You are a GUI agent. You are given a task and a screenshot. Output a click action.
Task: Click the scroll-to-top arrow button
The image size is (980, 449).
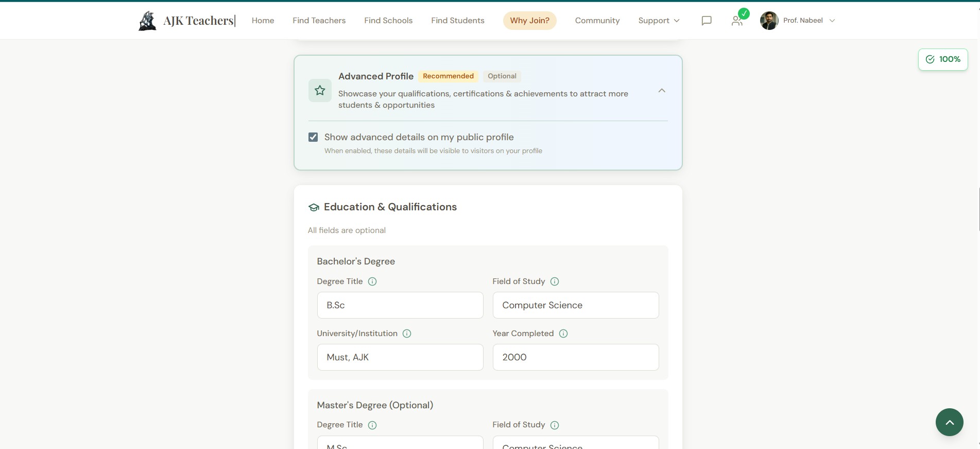click(949, 422)
